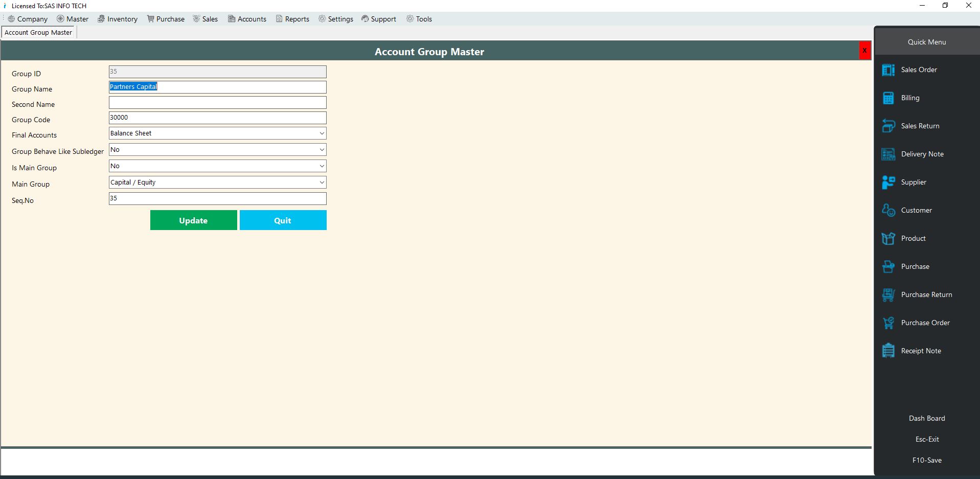
Task: Click the Tools menu icon
Action: coord(410,19)
